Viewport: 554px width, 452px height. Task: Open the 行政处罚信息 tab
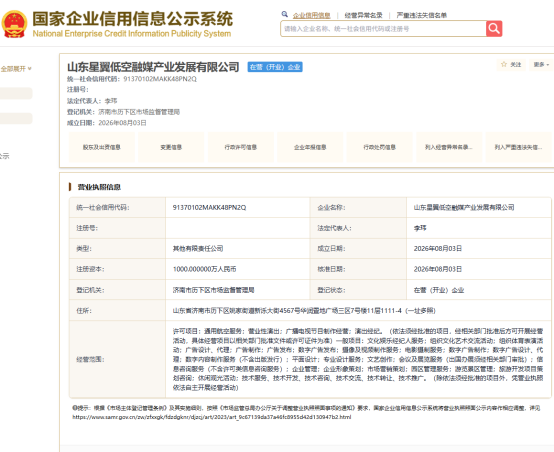click(x=379, y=147)
